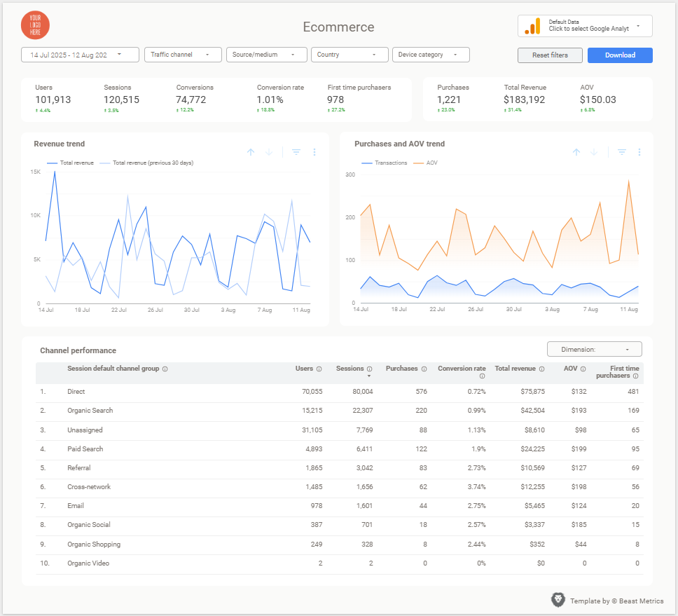Click the Ecommerce page title
Screen dimensions: 678x616
coord(338,27)
